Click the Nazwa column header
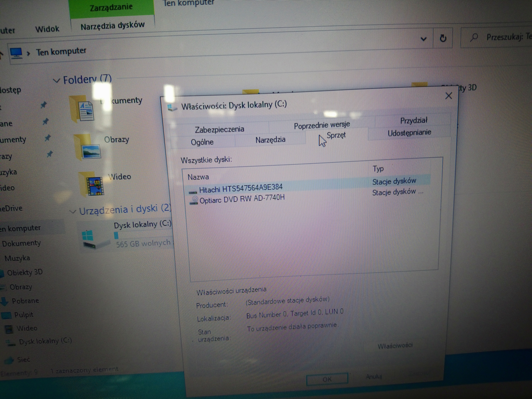The image size is (532, 399). [x=198, y=177]
